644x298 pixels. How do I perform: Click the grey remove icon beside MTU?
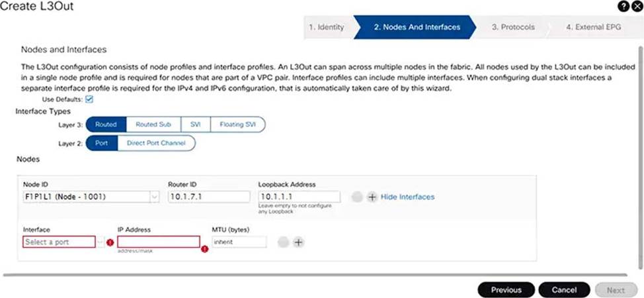point(284,242)
